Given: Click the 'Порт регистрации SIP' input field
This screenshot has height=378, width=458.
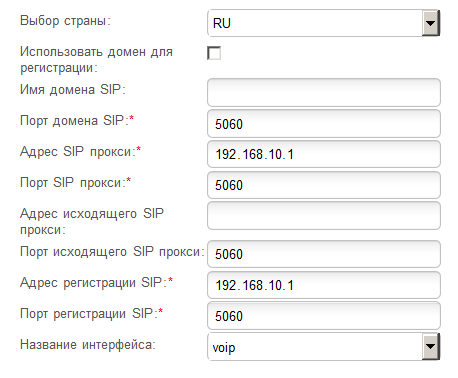Looking at the screenshot, I should [x=324, y=316].
